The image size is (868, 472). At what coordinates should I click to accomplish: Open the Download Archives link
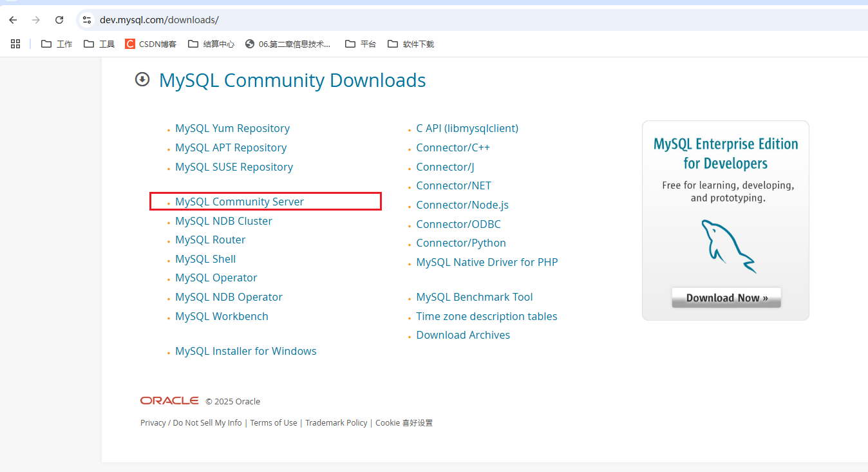coord(463,335)
